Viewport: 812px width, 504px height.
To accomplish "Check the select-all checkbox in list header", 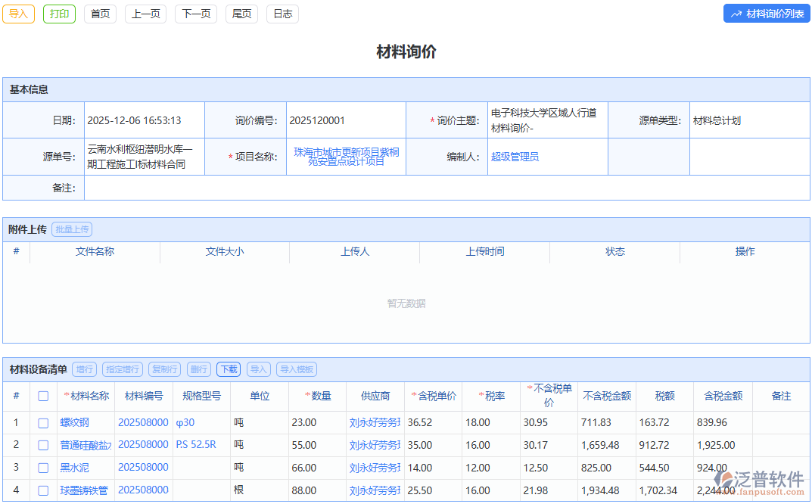I will [x=43, y=396].
